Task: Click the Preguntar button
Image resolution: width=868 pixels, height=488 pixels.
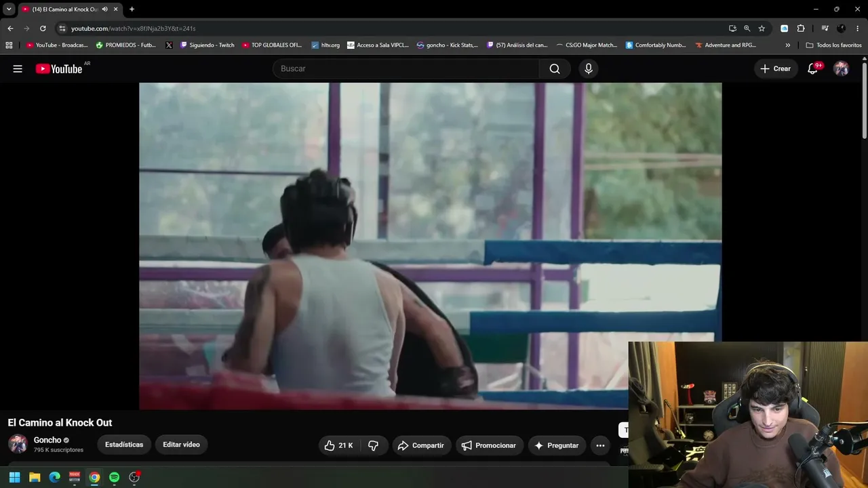Action: point(557,445)
